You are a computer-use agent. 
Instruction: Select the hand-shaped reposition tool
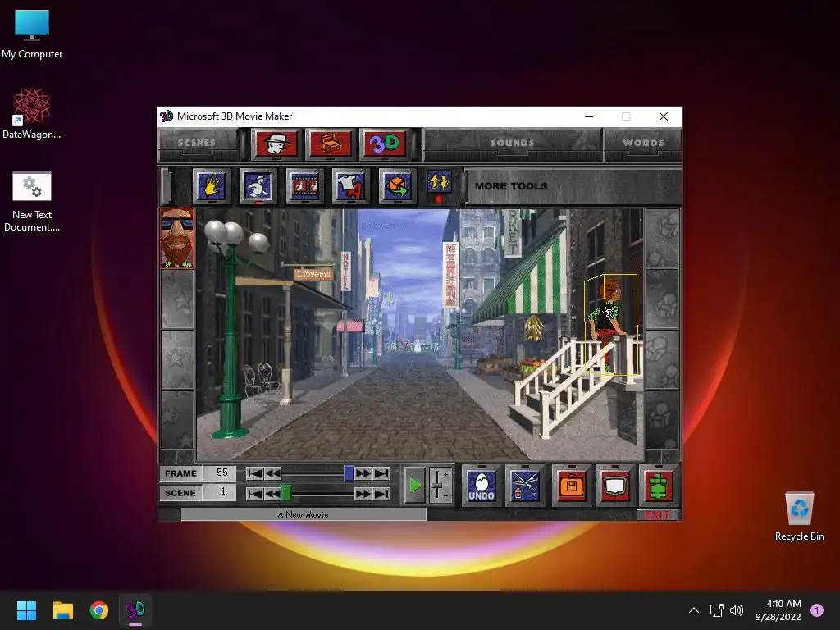point(212,186)
